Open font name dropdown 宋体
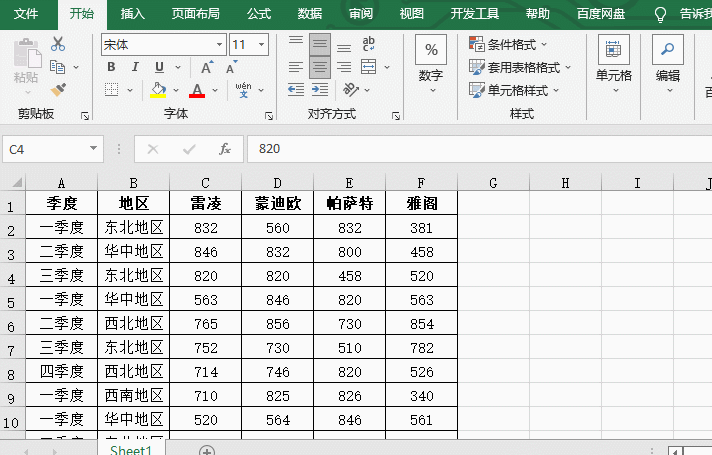 click(x=219, y=45)
